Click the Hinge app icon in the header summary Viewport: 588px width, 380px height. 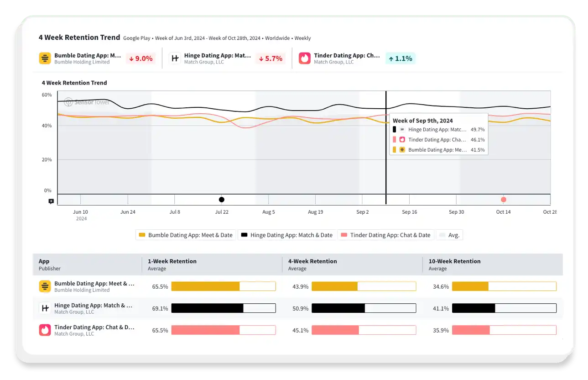coord(175,58)
